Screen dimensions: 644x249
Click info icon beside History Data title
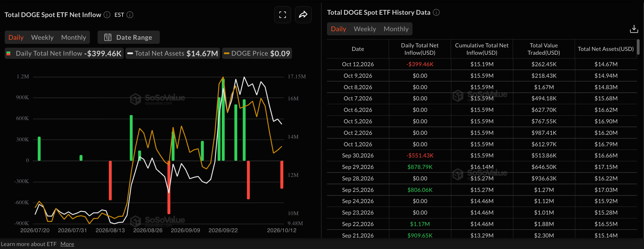coord(436,12)
